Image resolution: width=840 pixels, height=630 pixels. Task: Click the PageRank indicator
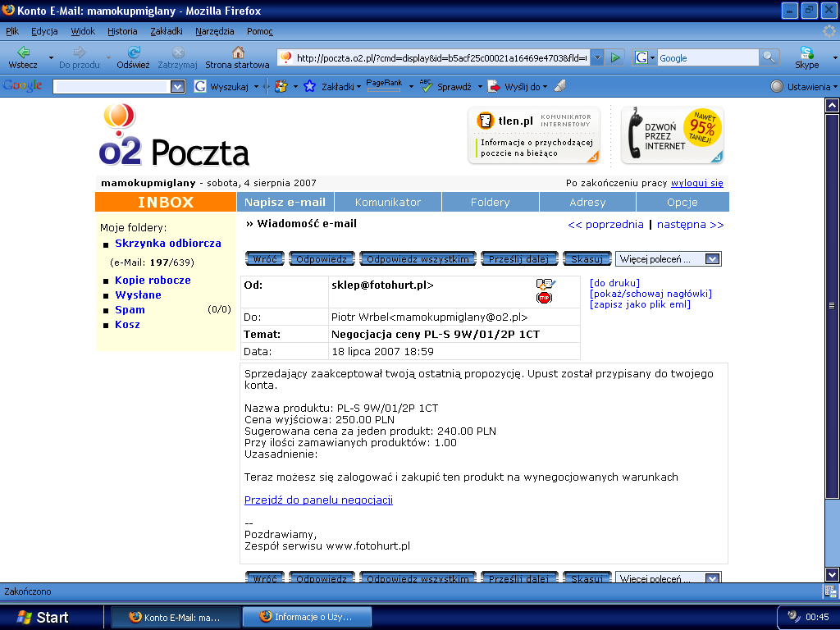tap(384, 85)
